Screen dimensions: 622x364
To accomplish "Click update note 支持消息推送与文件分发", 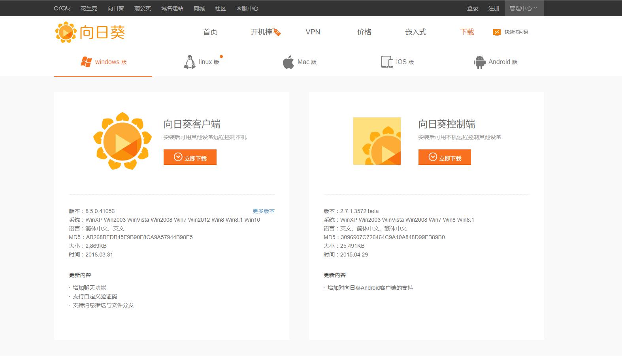I will coord(103,305).
